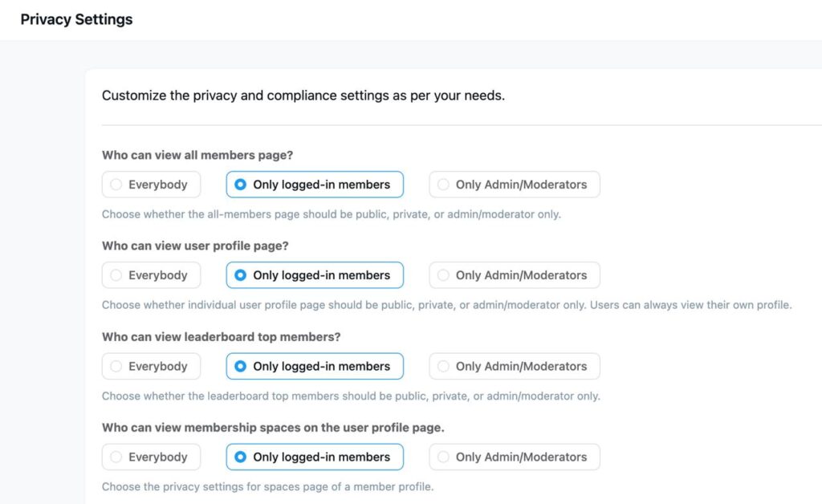Click the 'Customize the privacy and compliance settings' text
Viewport: 822px width, 504px height.
pos(303,96)
